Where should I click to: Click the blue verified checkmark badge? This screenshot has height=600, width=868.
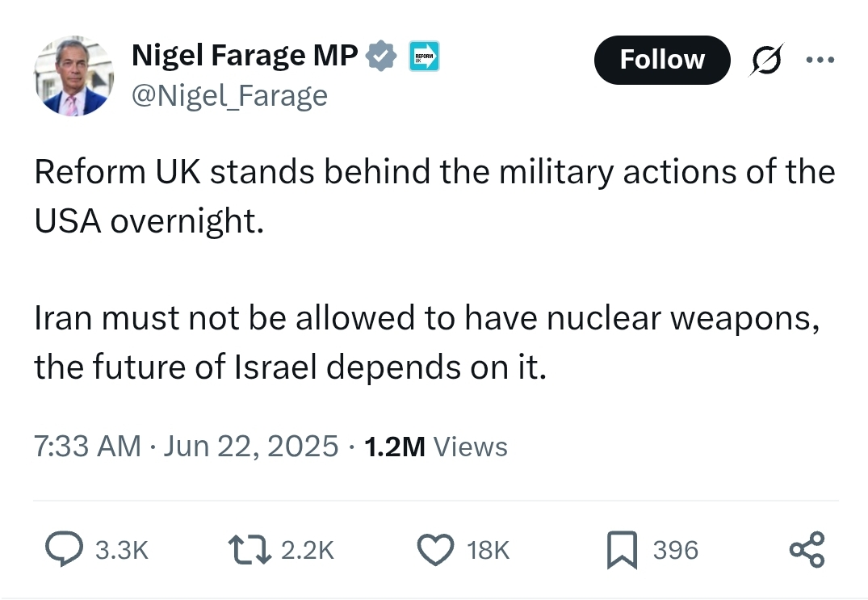point(381,56)
